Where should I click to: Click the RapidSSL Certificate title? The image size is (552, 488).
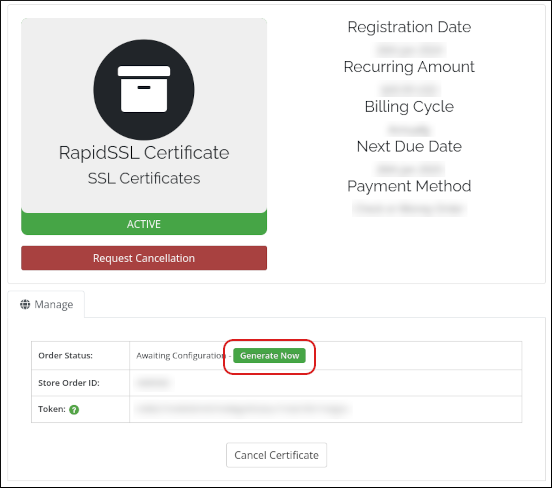tap(144, 152)
